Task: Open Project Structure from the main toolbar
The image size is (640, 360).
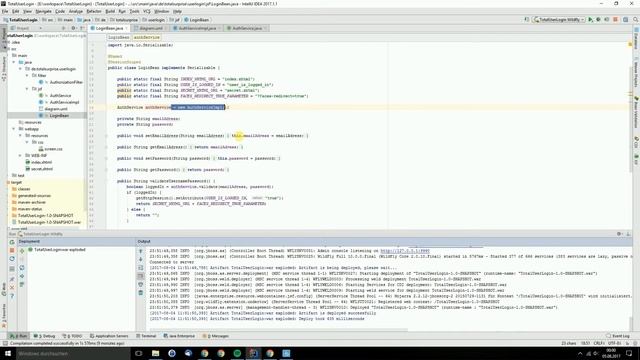Action: click(625, 20)
